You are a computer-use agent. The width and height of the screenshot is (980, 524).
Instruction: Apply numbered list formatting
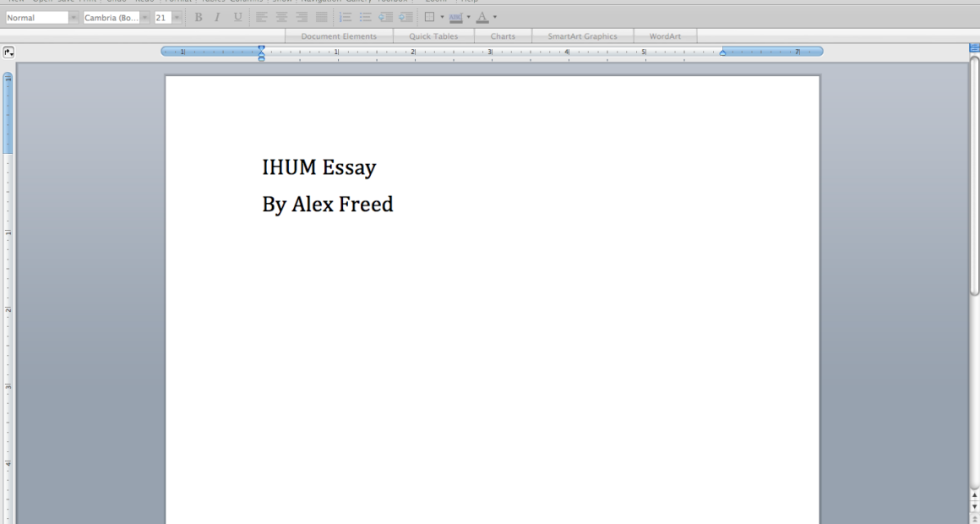point(346,17)
